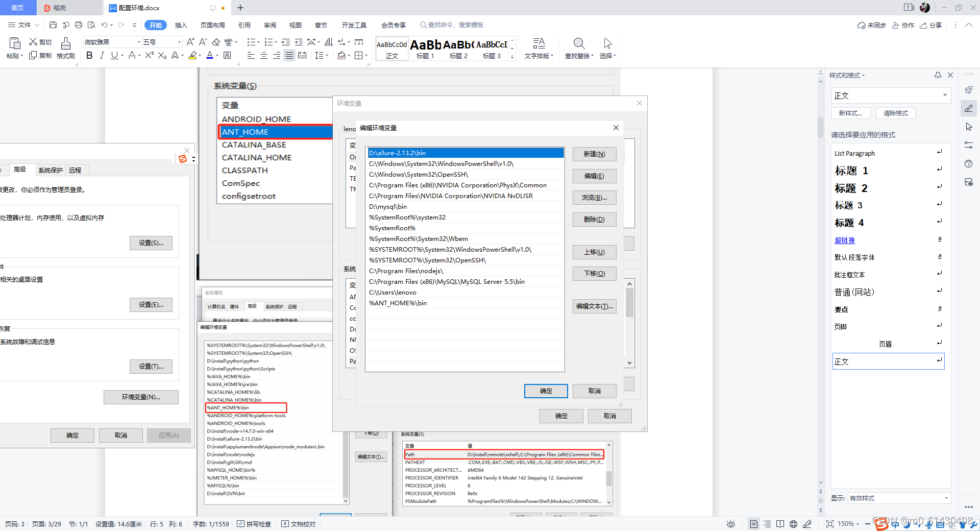
Task: Click the character border icon
Action: tap(228, 55)
